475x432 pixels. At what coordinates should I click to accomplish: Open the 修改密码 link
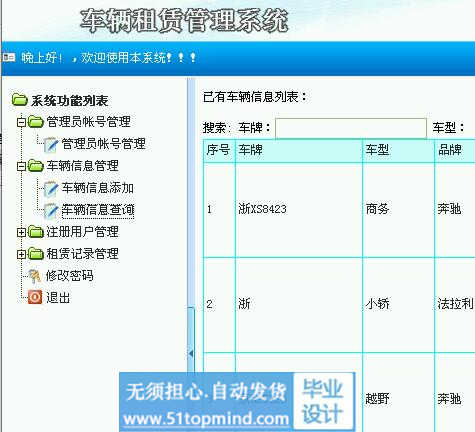tap(69, 276)
